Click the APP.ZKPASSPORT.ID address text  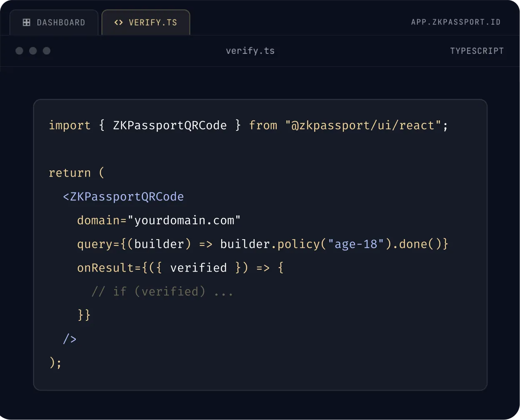[456, 22]
